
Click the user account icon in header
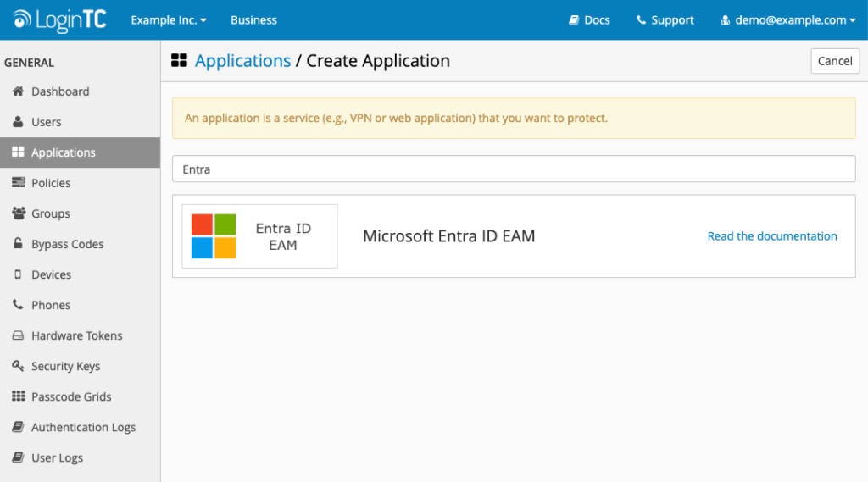coord(726,20)
